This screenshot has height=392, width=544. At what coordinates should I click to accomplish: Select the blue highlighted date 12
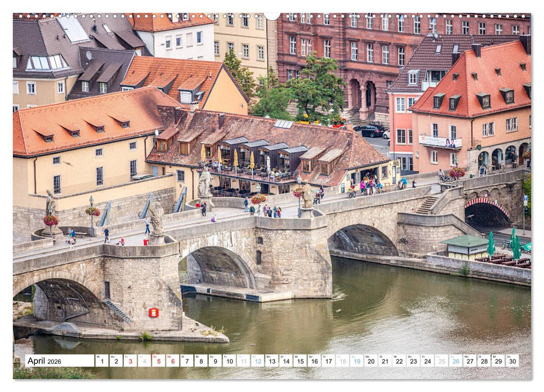click(x=258, y=363)
